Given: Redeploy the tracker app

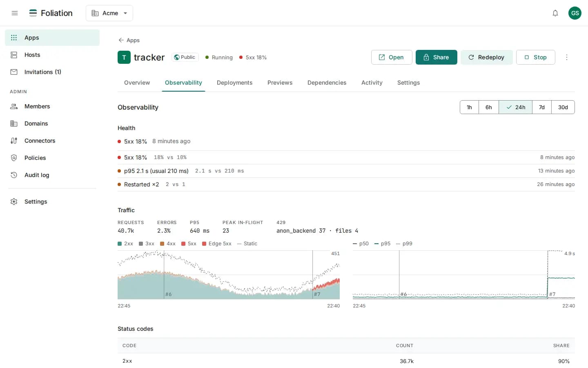Looking at the screenshot, I should pos(487,57).
